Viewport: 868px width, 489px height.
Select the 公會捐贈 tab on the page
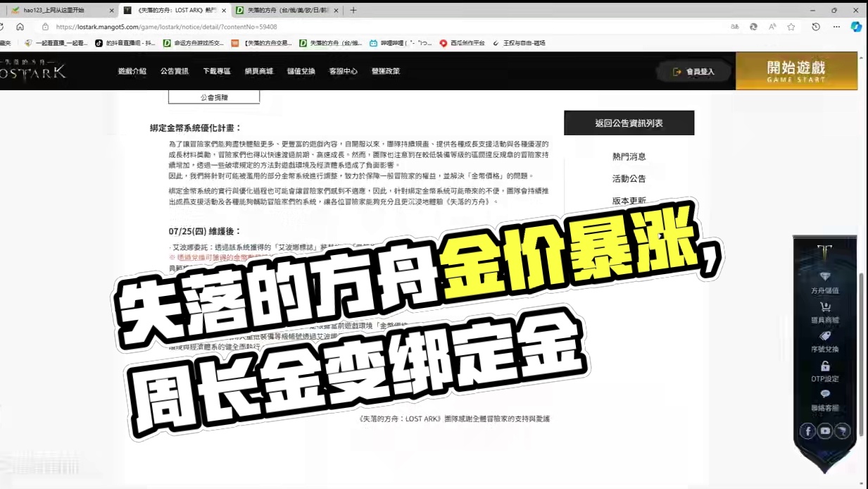coord(213,97)
